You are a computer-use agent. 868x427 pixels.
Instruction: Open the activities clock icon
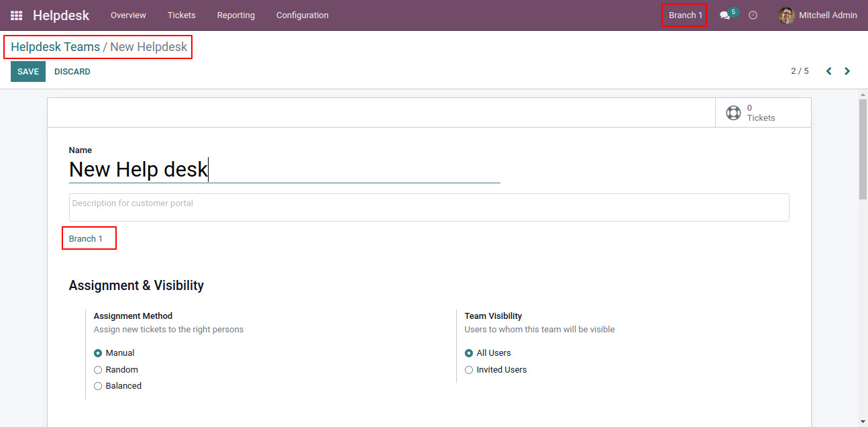click(753, 15)
